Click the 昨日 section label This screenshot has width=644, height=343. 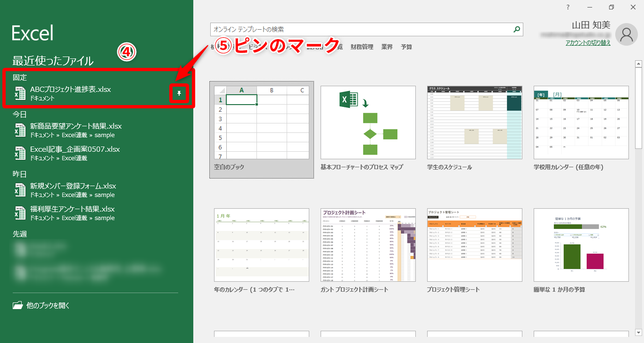click(x=20, y=174)
